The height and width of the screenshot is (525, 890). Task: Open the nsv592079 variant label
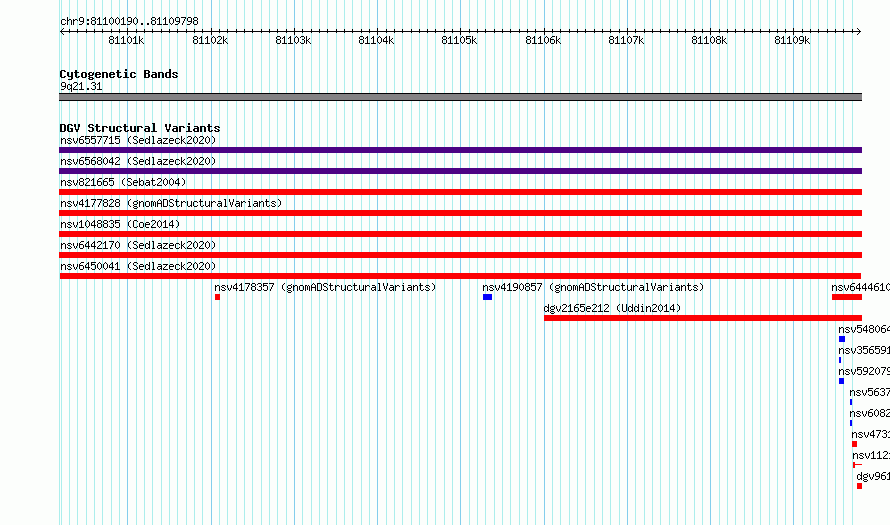(864, 371)
